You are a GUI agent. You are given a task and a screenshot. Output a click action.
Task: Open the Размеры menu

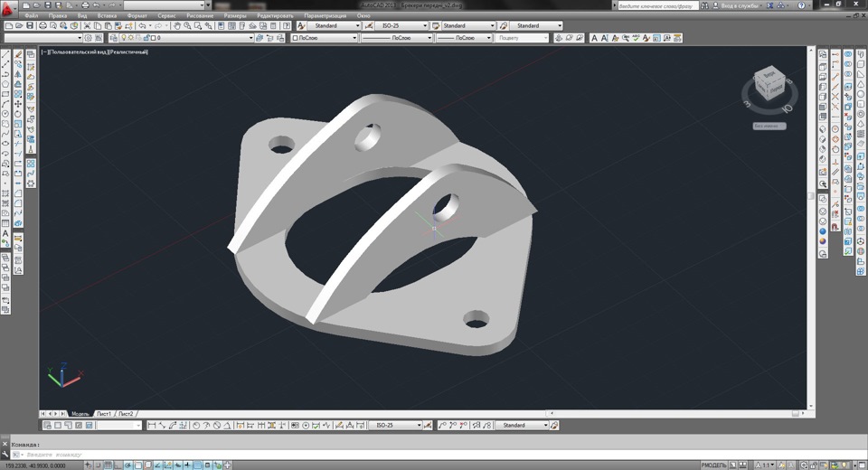[235, 15]
